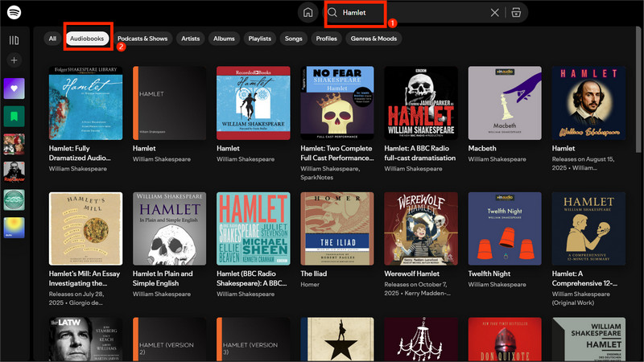Open the Browse icon beside search
644x362 pixels.
[516, 13]
